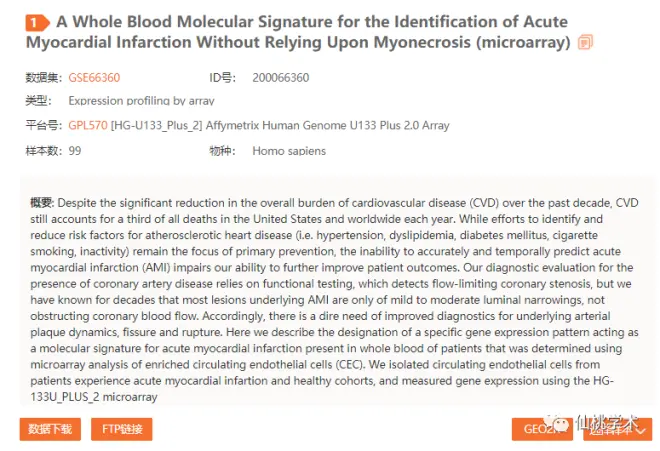Viewport: 660px width, 451px height.
Task: Copy the dataset title with the copy icon
Action: pos(585,42)
